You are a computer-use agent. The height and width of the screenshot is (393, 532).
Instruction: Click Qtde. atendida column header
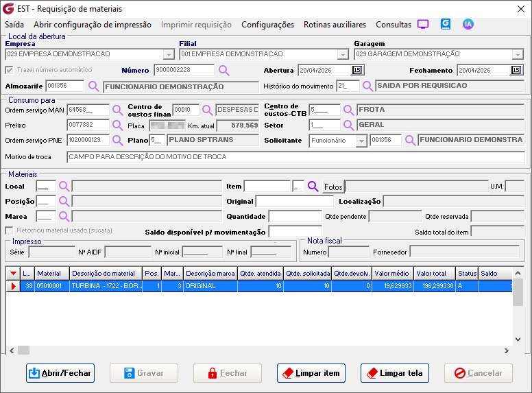click(x=261, y=274)
